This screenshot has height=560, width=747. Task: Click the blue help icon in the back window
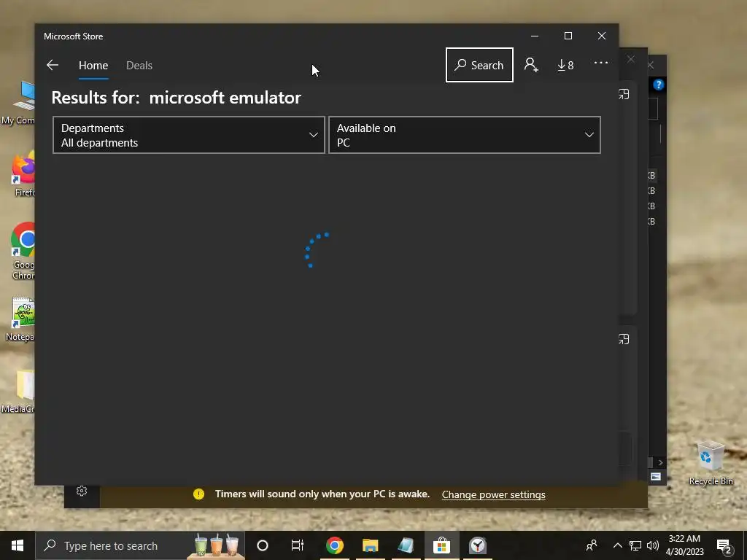coord(659,85)
